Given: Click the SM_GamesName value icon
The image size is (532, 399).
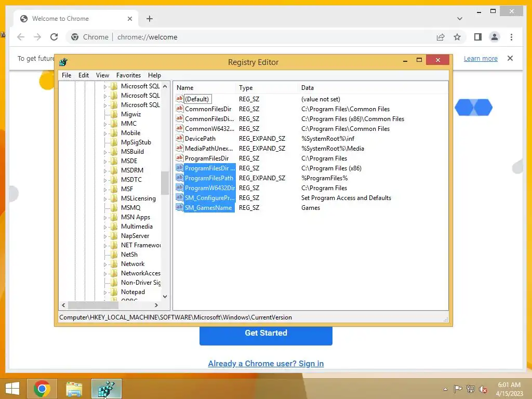Looking at the screenshot, I should (179, 207).
